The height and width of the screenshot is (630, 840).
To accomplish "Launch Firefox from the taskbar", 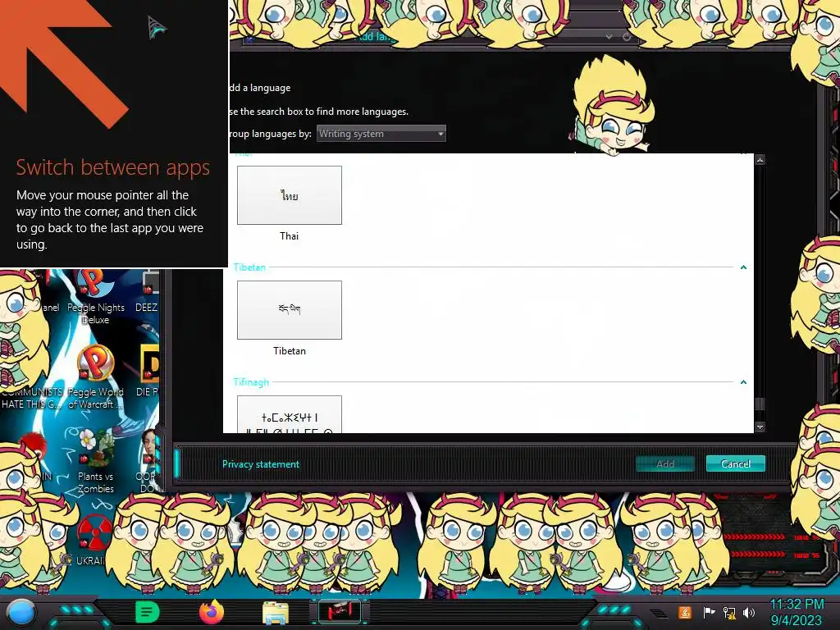I will pos(212,612).
